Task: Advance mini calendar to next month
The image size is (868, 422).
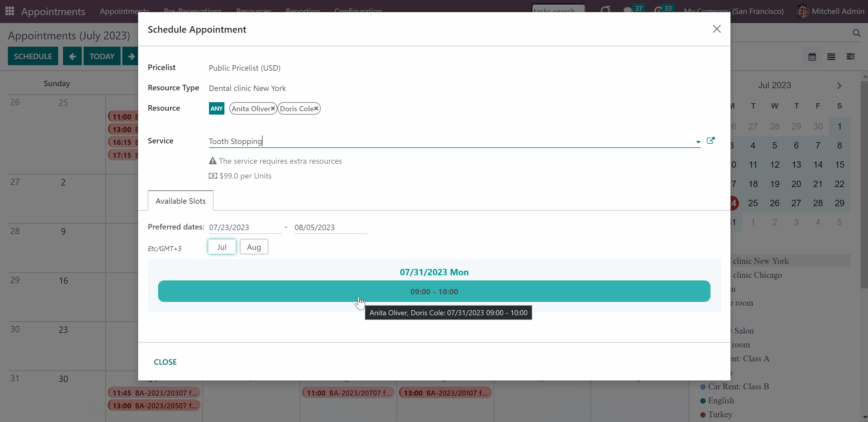Action: click(x=839, y=86)
